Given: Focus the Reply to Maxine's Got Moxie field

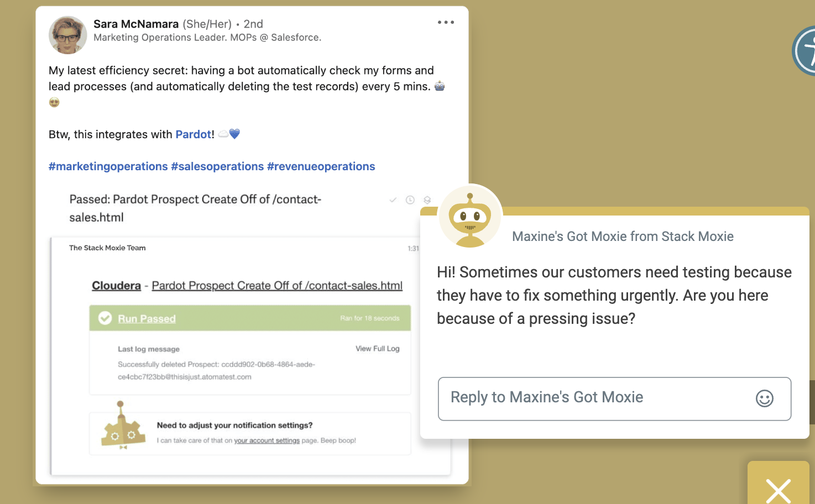Looking at the screenshot, I should tap(614, 399).
